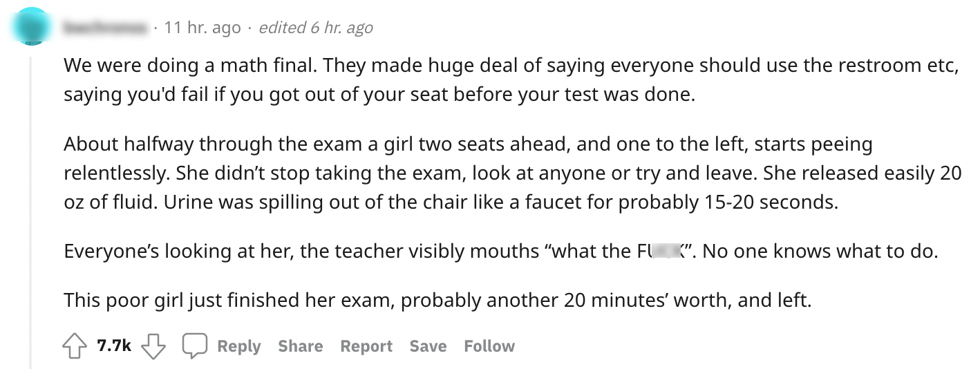Screen dimensions: 980x369
Task: Save this comment
Action: pos(427,346)
